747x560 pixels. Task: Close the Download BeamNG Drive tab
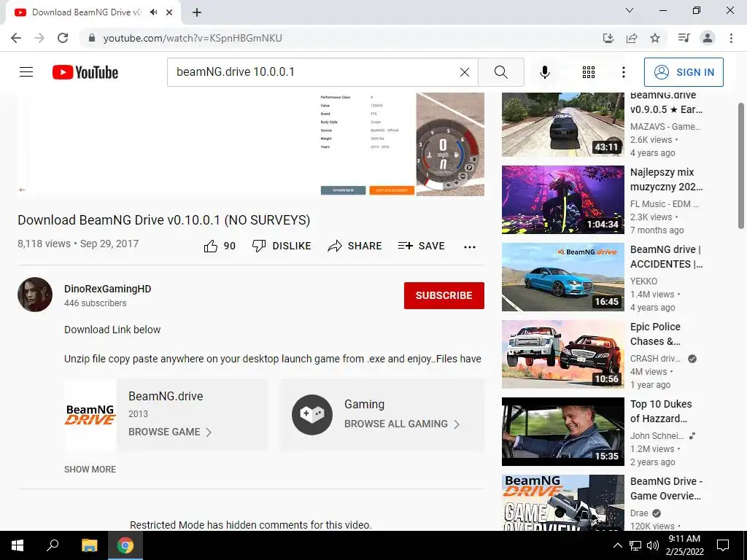click(x=169, y=12)
